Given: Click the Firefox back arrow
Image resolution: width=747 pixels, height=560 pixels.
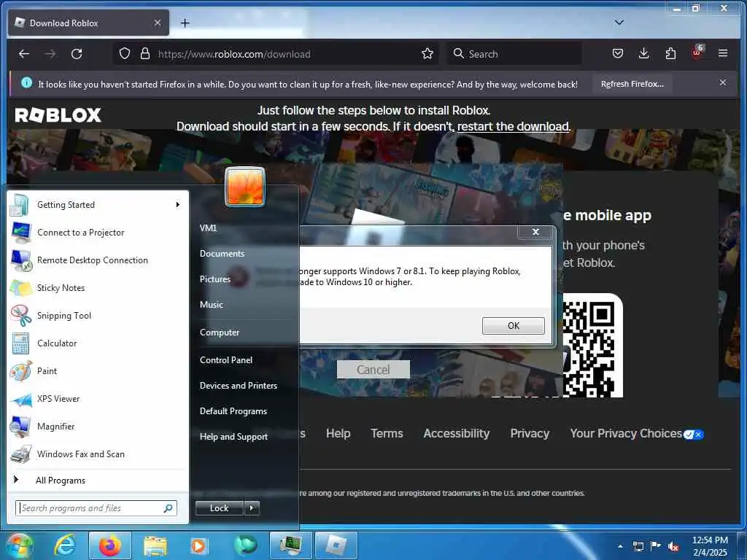Looking at the screenshot, I should (x=24, y=54).
